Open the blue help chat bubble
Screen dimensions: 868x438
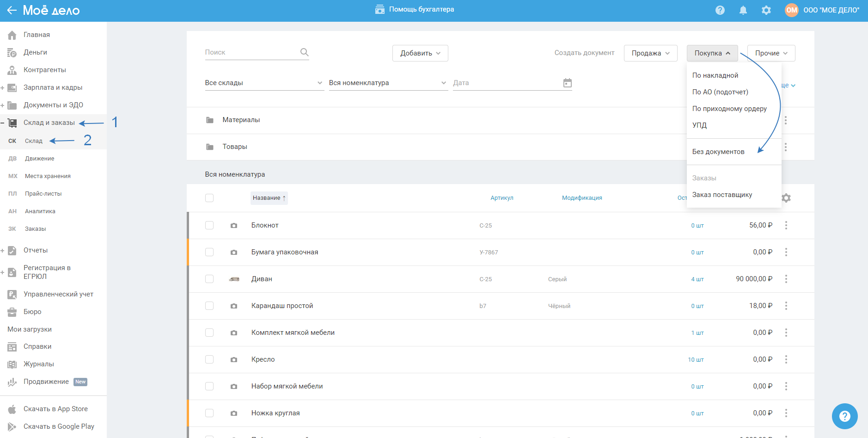[x=844, y=416]
